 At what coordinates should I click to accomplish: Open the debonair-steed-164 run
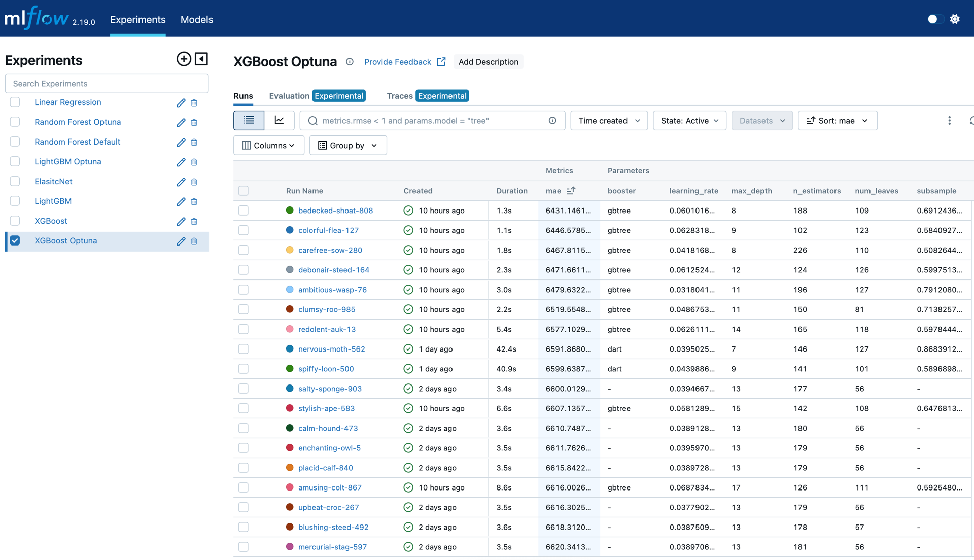(x=333, y=270)
